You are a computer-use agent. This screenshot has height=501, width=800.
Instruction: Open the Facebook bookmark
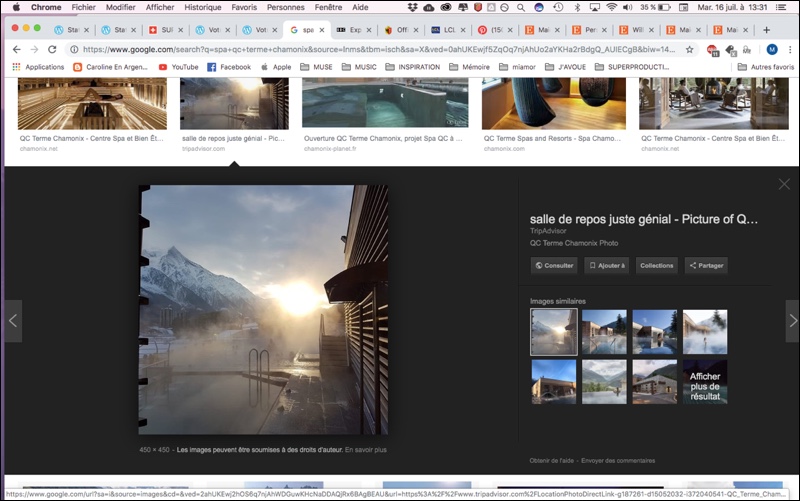(x=229, y=67)
